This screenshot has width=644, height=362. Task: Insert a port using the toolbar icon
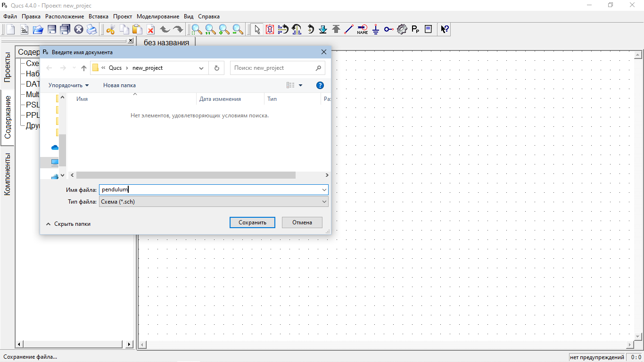tap(388, 29)
